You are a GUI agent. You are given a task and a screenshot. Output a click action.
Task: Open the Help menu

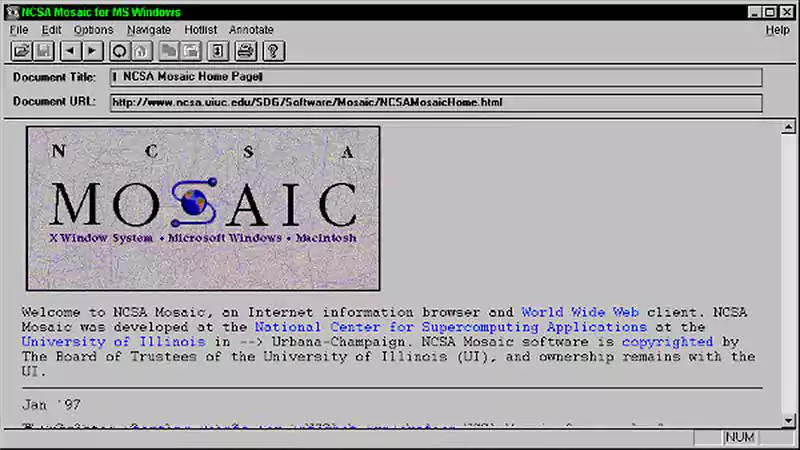click(x=777, y=30)
